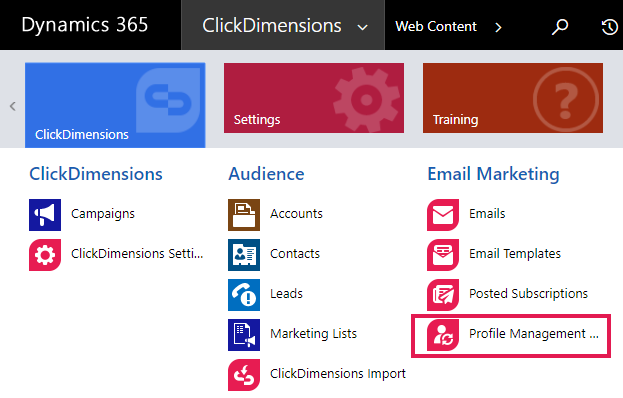Click the Email Marketing section heading

(x=493, y=174)
